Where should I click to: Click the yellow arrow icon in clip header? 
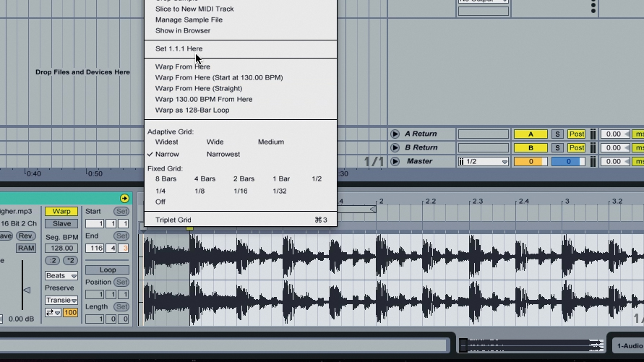pos(124,198)
